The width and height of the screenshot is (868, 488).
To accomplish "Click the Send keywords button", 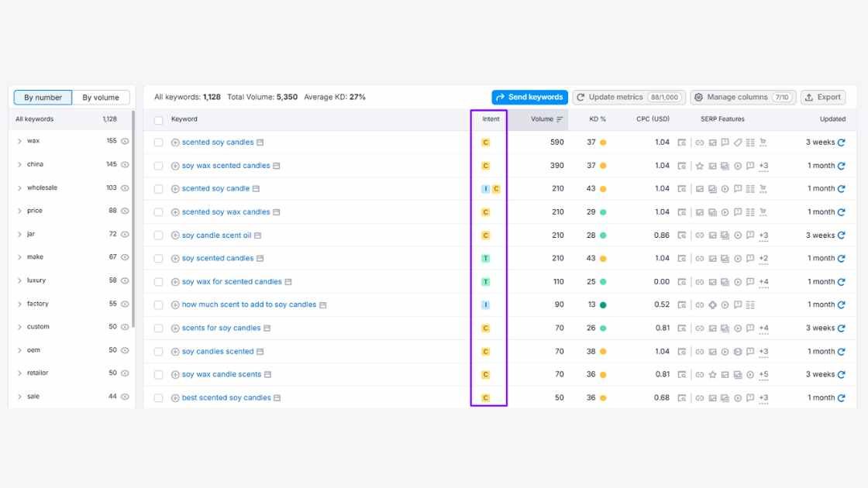I will coord(530,98).
